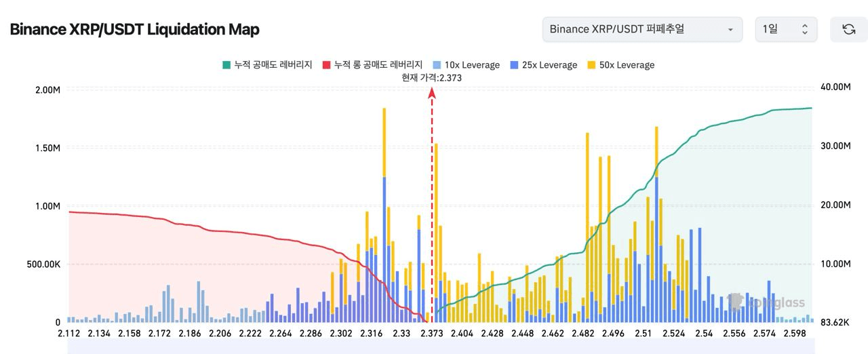The image size is (868, 354).
Task: Click the 2.264 x-axis price label
Action: tap(281, 334)
